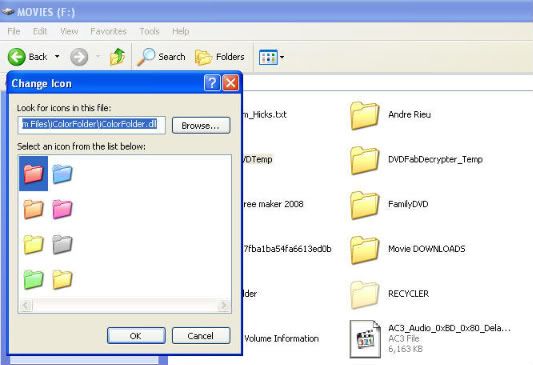Go up one folder level

click(x=117, y=57)
